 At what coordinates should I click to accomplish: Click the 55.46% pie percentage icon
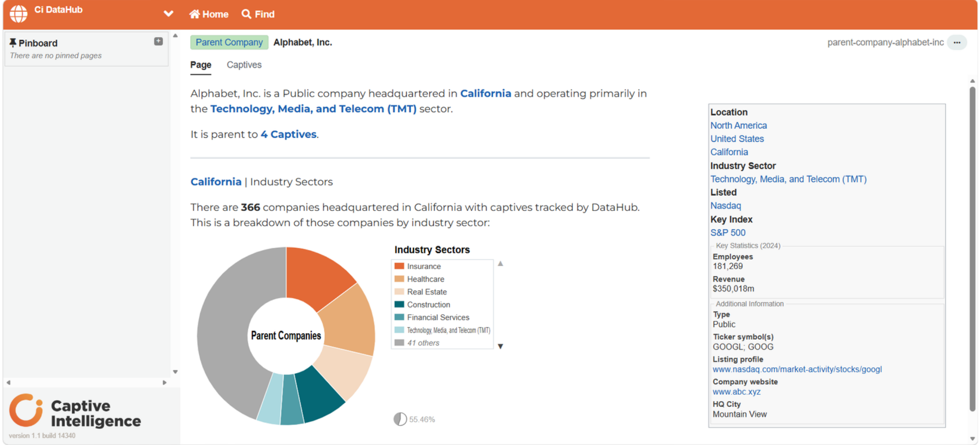[x=400, y=419]
